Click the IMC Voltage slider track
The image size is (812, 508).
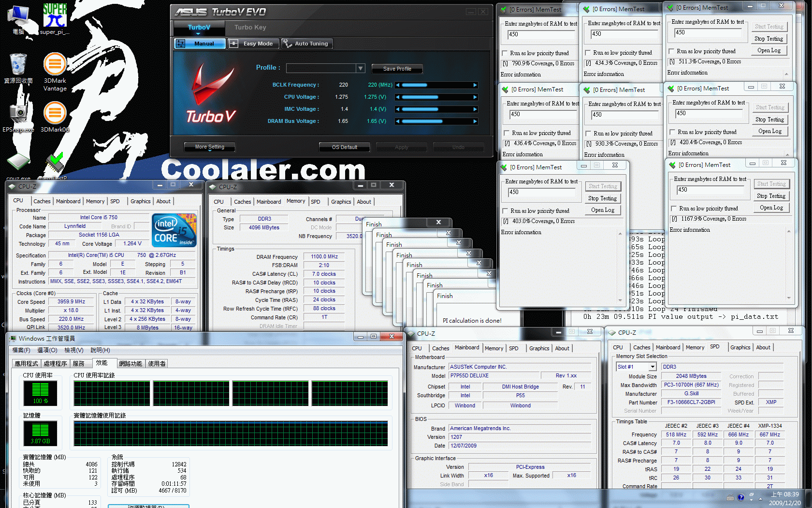coord(436,109)
